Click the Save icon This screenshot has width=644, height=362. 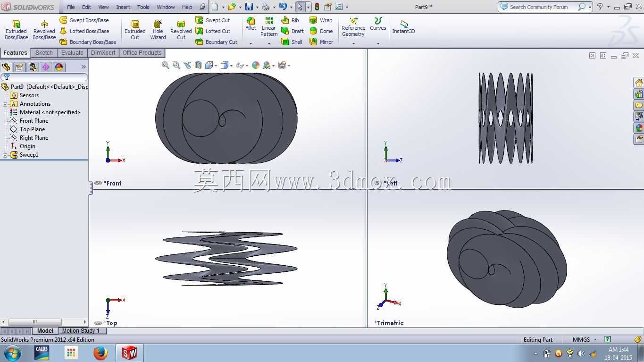click(249, 7)
